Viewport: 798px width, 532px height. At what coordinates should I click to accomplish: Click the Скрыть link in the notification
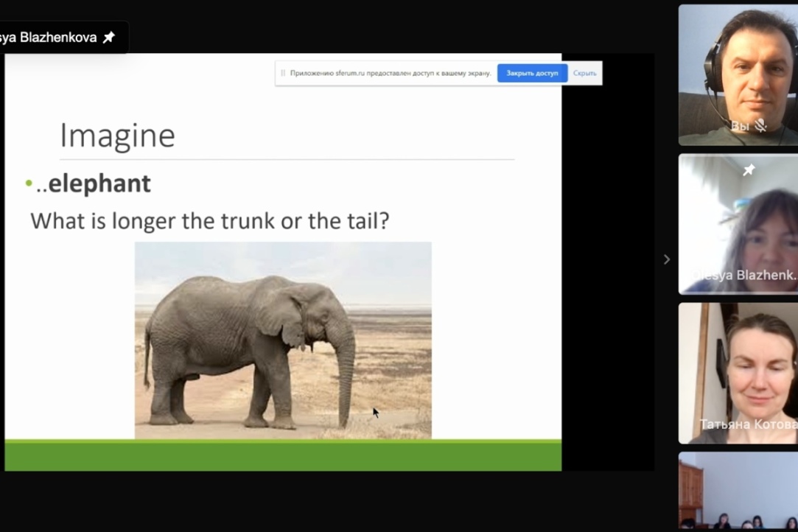(x=584, y=74)
